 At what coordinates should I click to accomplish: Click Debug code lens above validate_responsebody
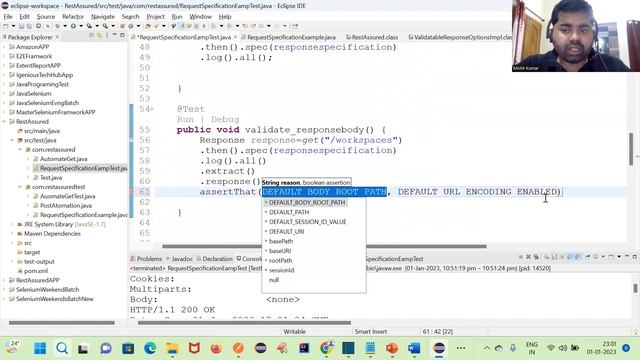point(225,120)
